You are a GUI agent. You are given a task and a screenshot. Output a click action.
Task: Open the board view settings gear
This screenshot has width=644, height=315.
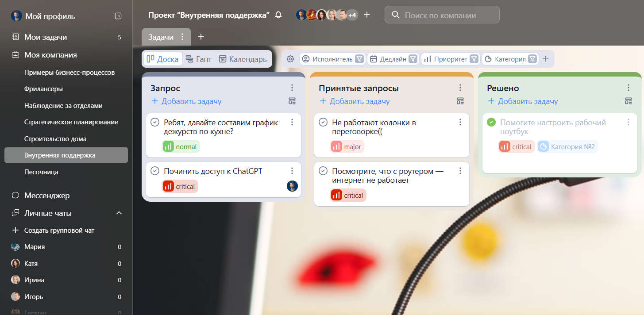[290, 58]
